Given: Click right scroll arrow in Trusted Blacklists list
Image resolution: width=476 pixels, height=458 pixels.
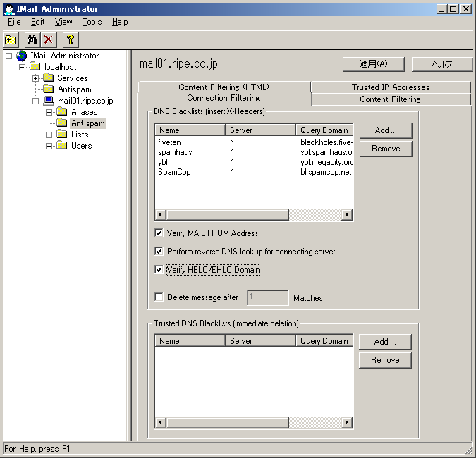Looking at the screenshot, I should (347, 422).
